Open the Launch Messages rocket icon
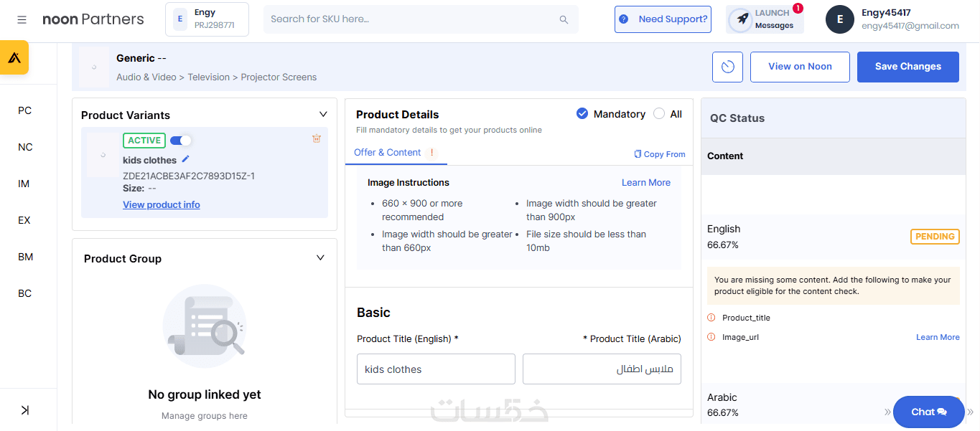 (742, 19)
